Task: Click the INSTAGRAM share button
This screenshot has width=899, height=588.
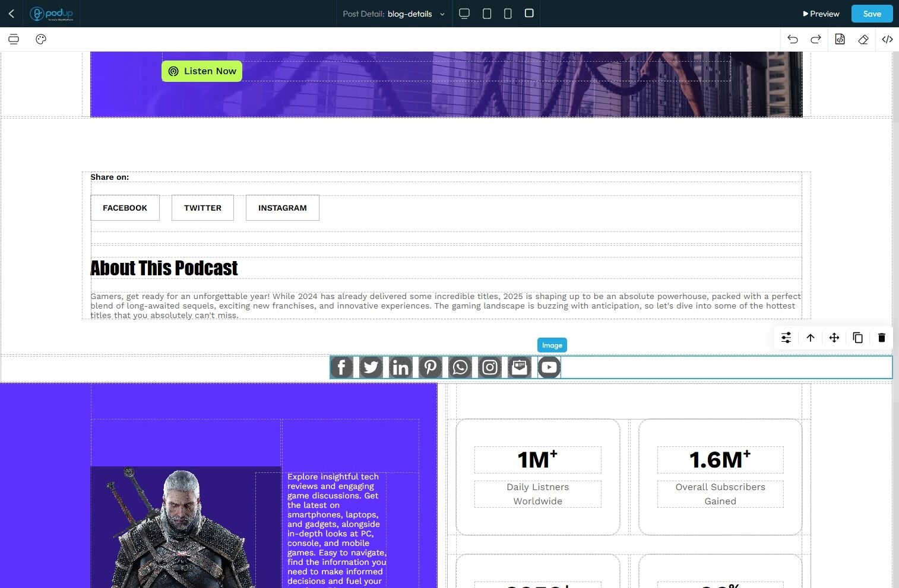Action: [x=283, y=208]
